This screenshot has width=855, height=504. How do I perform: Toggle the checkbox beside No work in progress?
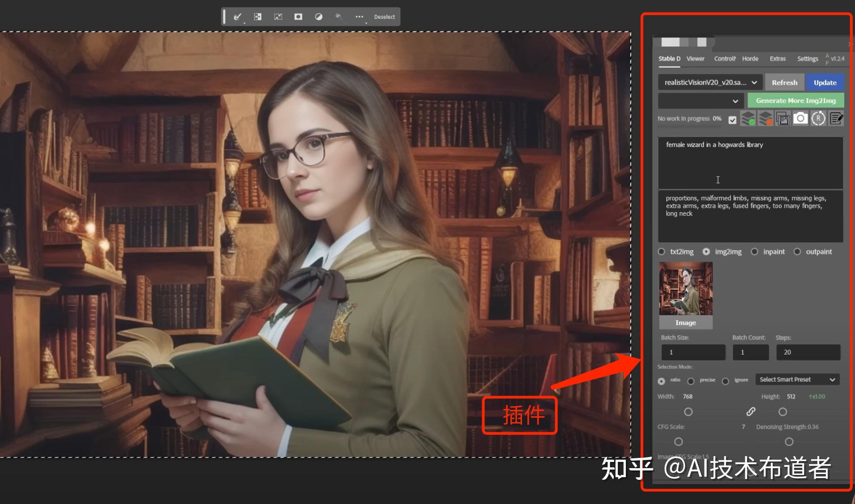click(x=732, y=119)
